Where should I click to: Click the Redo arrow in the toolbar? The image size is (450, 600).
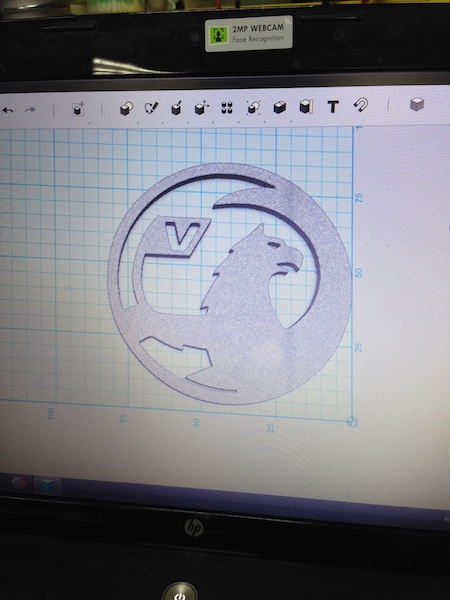point(30,110)
